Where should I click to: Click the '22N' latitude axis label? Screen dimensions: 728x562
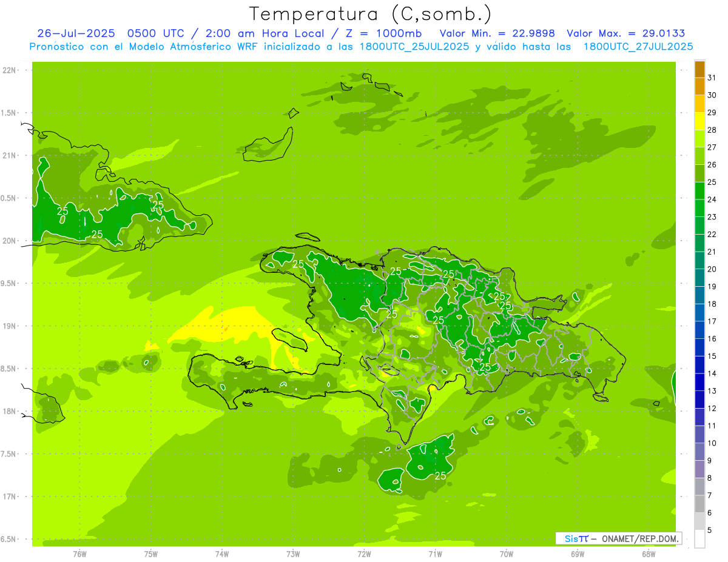[9, 70]
